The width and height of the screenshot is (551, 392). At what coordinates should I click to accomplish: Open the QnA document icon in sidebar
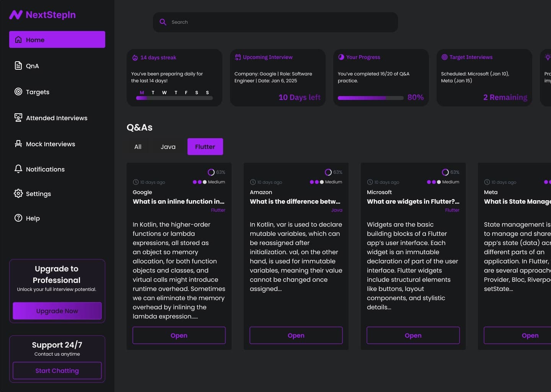(18, 65)
